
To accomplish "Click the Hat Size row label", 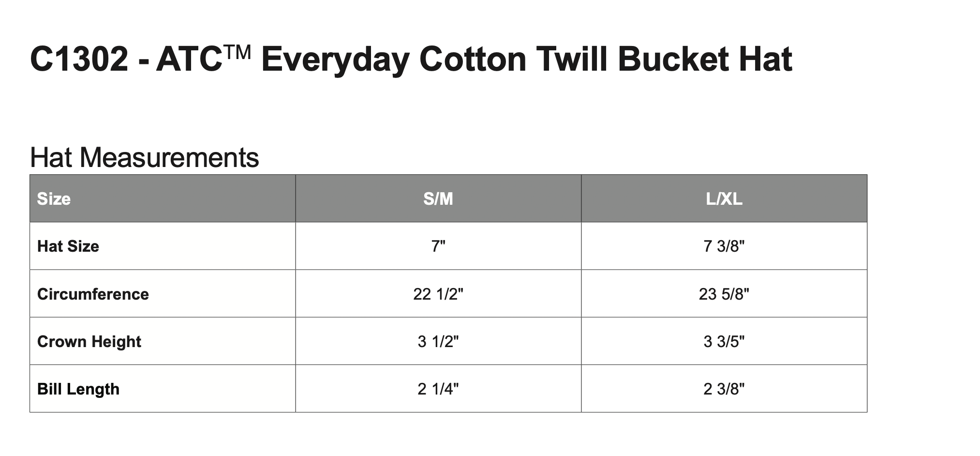I will tap(68, 246).
